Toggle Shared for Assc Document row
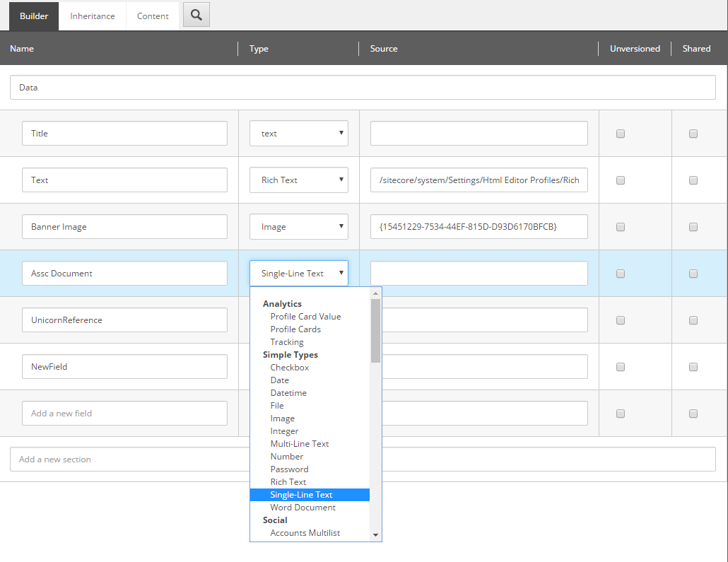This screenshot has width=728, height=562. (693, 274)
